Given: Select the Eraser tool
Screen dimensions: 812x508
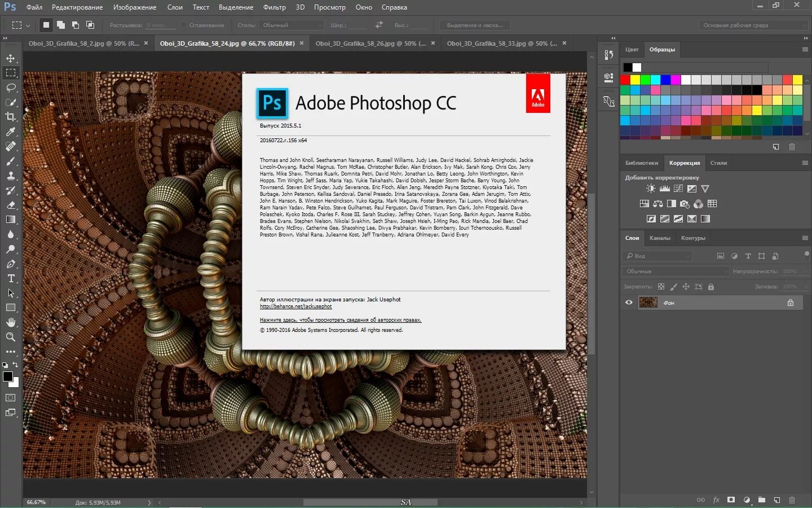Looking at the screenshot, I should point(11,205).
